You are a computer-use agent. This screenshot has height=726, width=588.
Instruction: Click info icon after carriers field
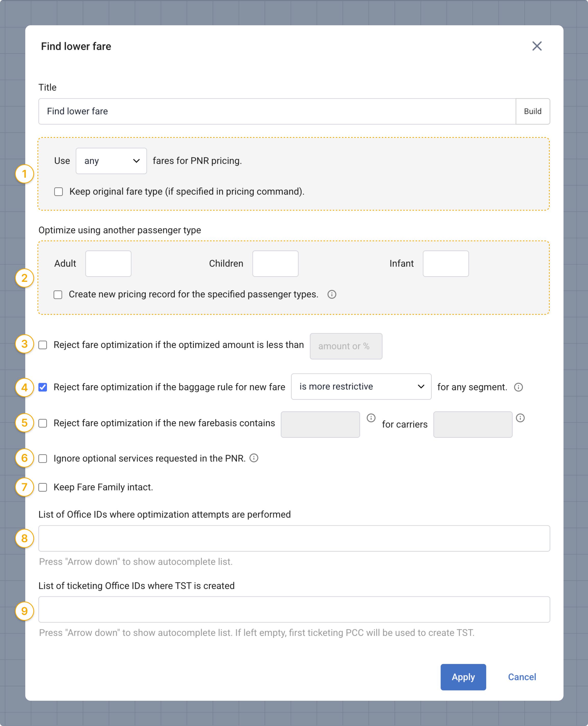click(x=520, y=418)
